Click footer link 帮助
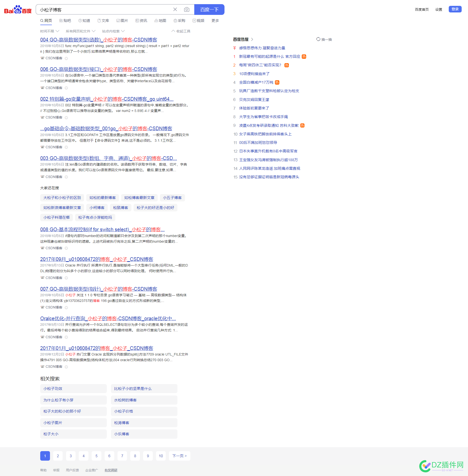This screenshot has width=468, height=476. (x=43, y=470)
